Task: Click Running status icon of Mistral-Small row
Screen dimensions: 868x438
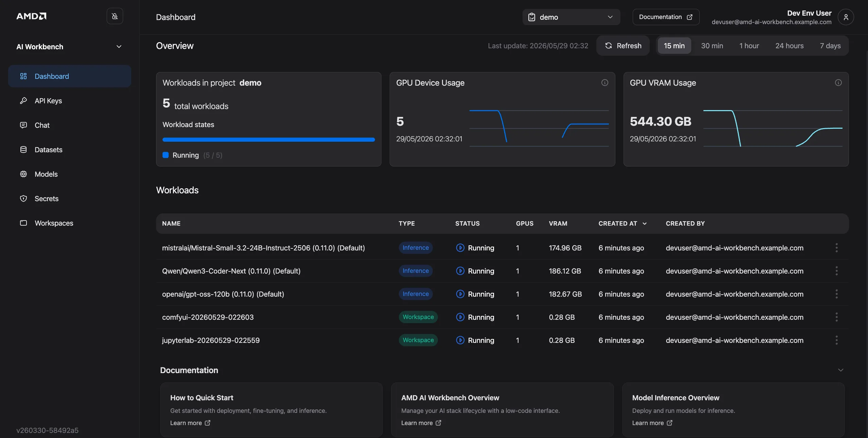Action: tap(460, 248)
